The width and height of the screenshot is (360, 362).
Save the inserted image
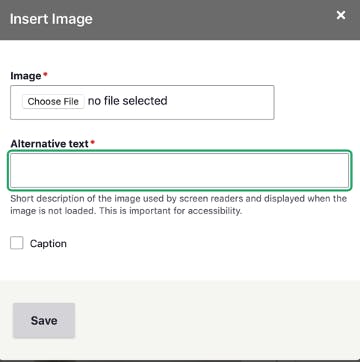pyautogui.click(x=44, y=320)
